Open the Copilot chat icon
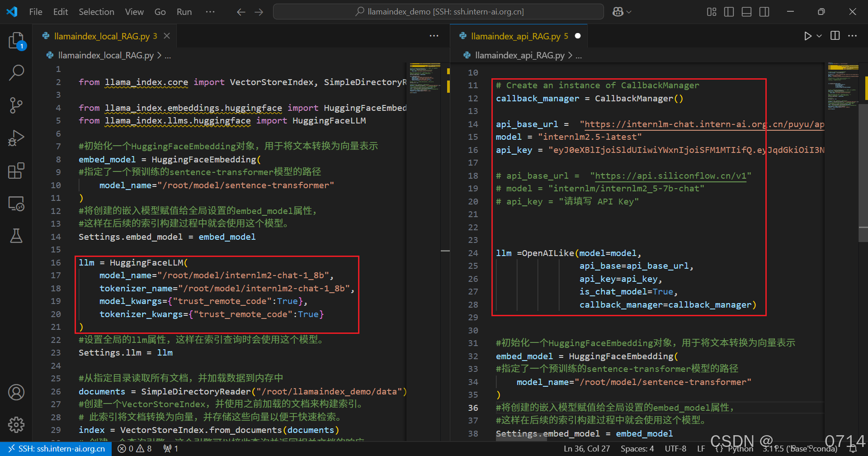This screenshot has width=868, height=456. (x=618, y=12)
